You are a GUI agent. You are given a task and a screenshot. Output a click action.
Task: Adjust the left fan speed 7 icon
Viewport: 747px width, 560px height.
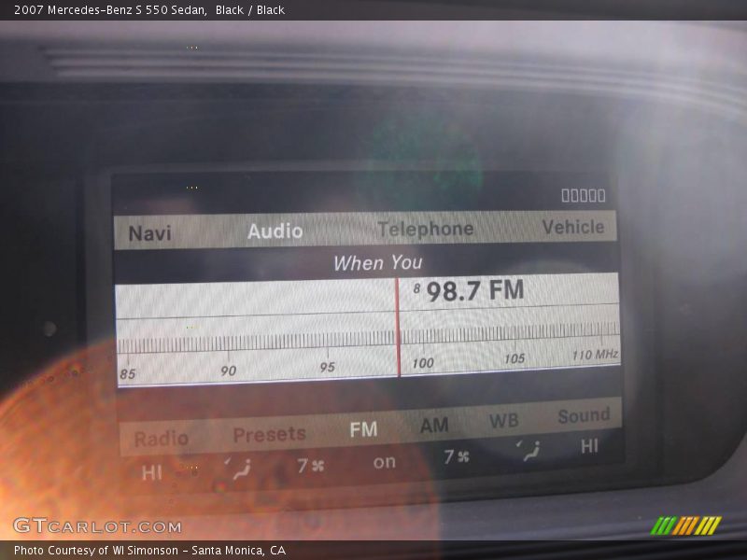click(x=311, y=465)
